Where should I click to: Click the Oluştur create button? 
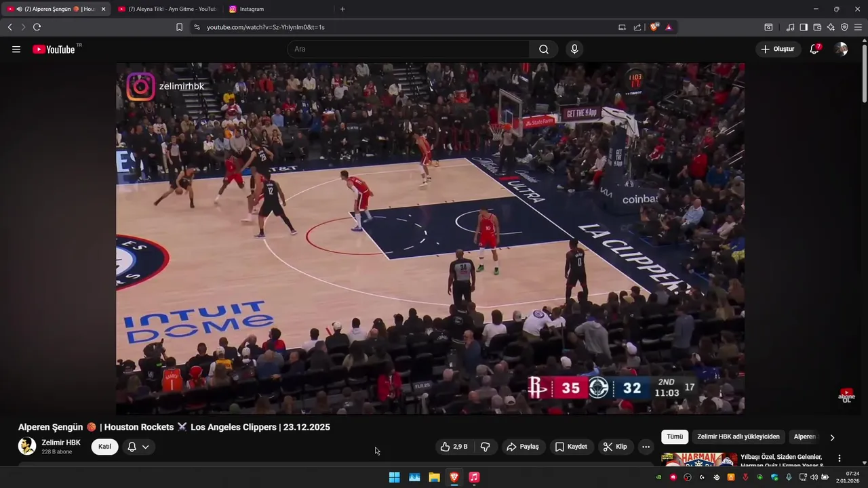pyautogui.click(x=778, y=49)
